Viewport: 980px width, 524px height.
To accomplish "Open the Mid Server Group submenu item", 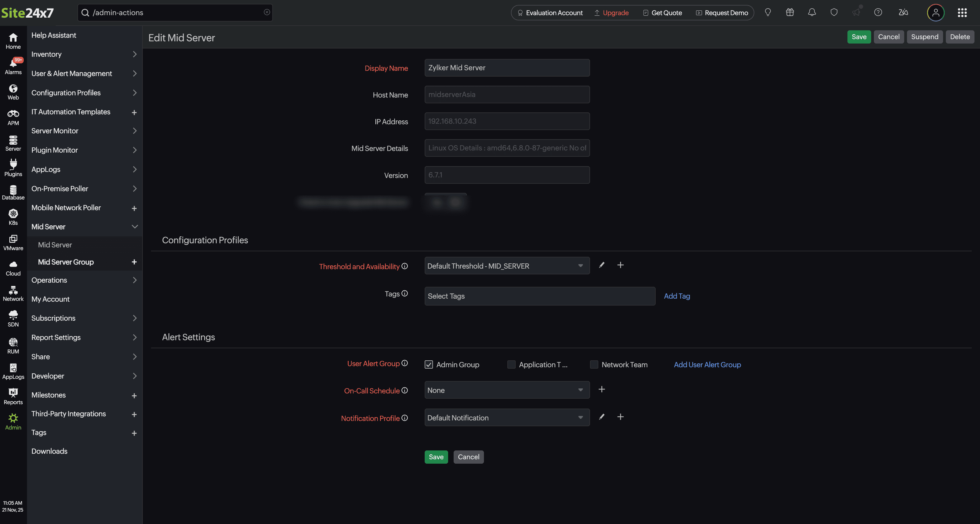I will click(x=66, y=262).
